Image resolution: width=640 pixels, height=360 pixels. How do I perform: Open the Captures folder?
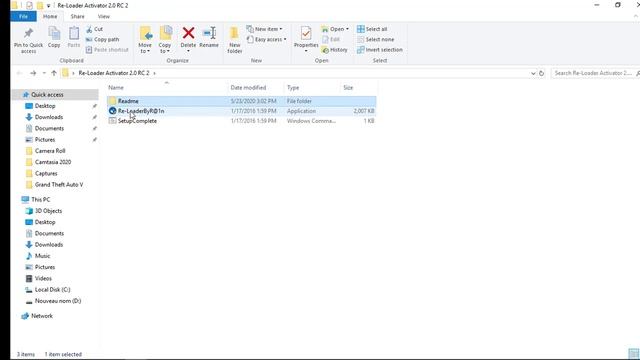(x=46, y=173)
